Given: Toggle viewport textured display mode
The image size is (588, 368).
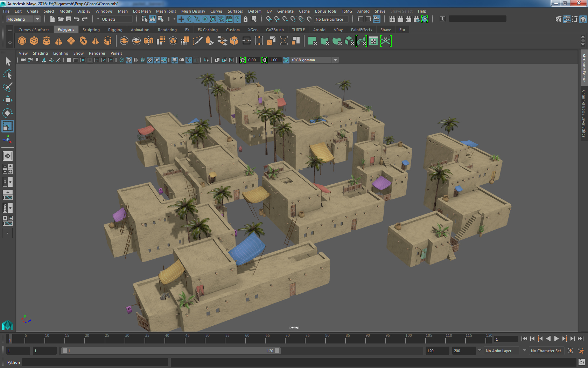Looking at the screenshot, I should pos(150,60).
